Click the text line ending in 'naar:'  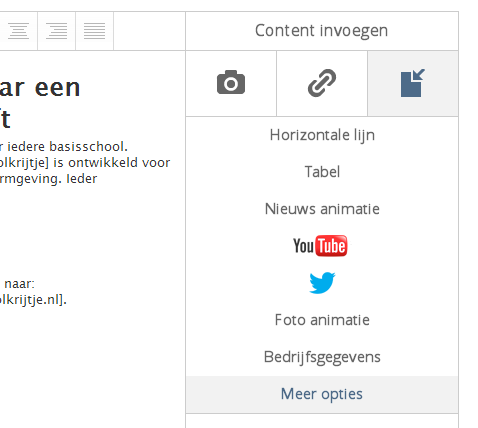[19, 284]
